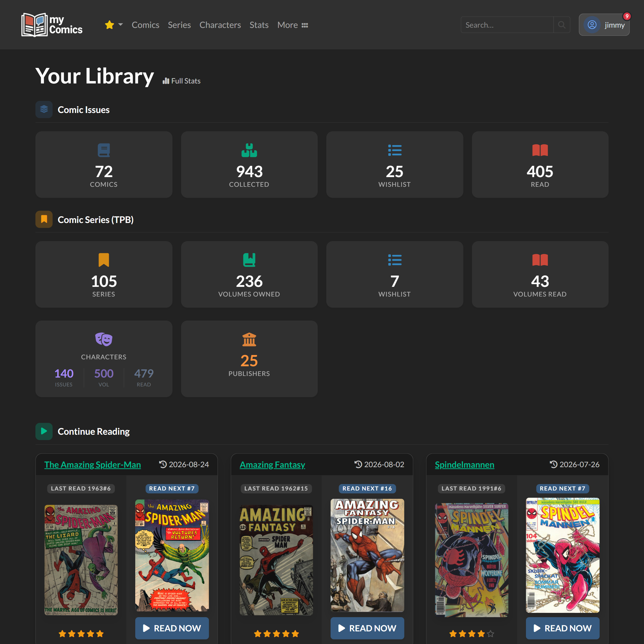Click the star rating under Amazing Fantasy 1962#15
Image resolution: width=644 pixels, height=644 pixels.
[276, 634]
